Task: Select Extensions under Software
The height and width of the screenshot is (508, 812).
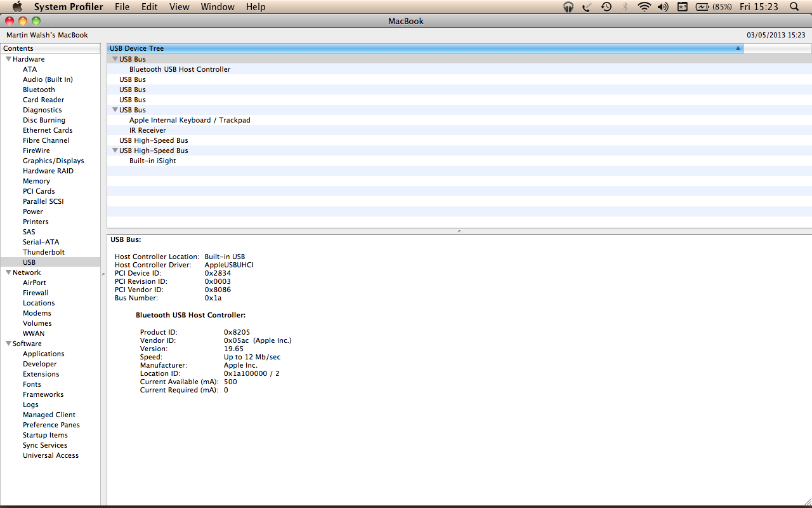Action: point(41,374)
